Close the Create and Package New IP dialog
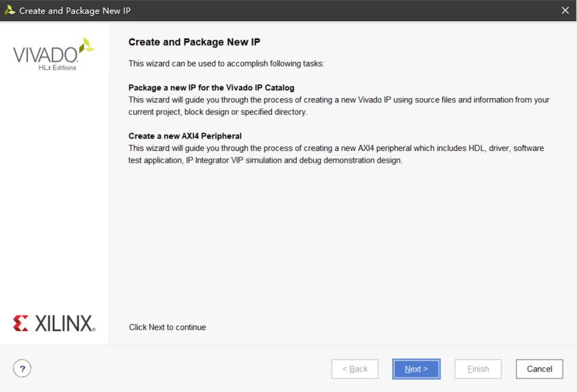Screen dimensions: 577x392 tap(565, 10)
